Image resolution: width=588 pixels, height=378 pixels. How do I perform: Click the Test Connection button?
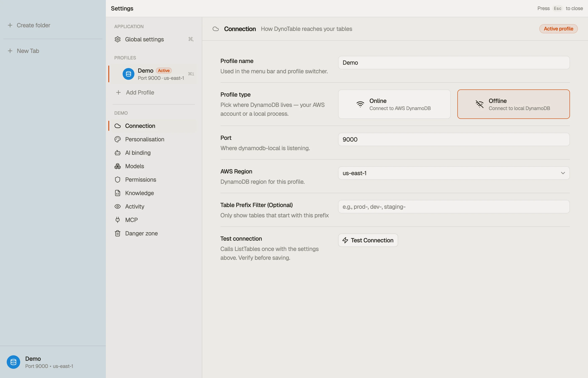[x=368, y=240]
